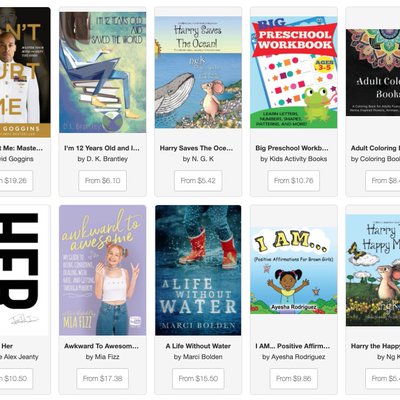Screen dimensions: 400x400
Task: View the A Life Without Water cover
Action: (198, 270)
